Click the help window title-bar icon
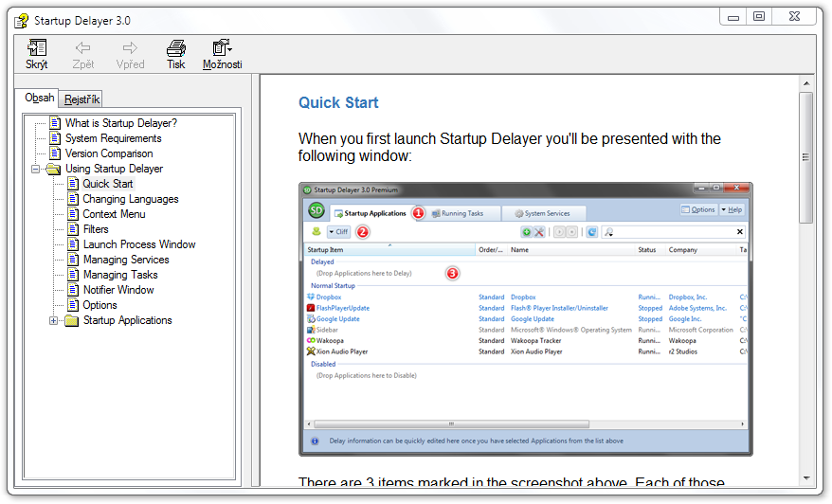 (x=22, y=21)
